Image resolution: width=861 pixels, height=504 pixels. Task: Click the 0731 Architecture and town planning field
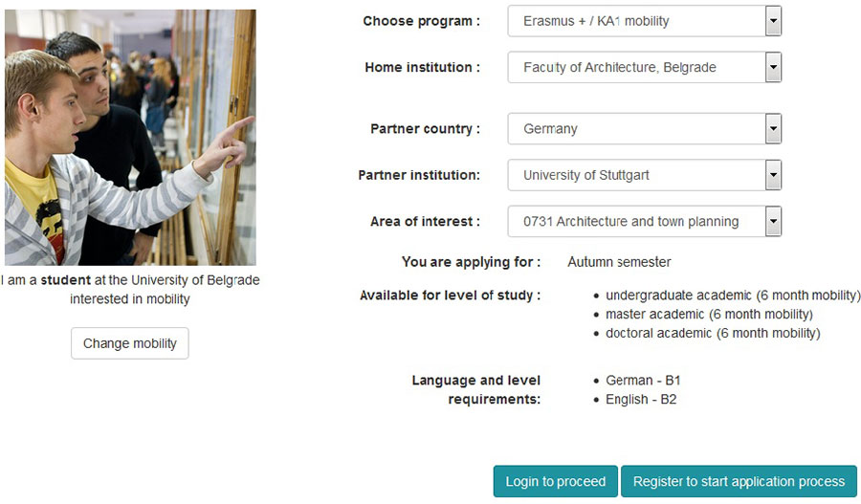pyautogui.click(x=635, y=222)
